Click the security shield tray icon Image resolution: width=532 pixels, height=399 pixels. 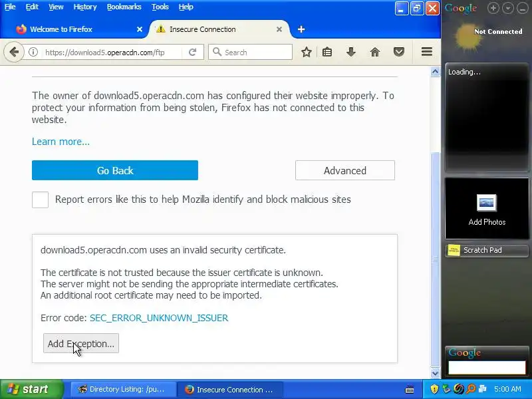click(x=434, y=389)
